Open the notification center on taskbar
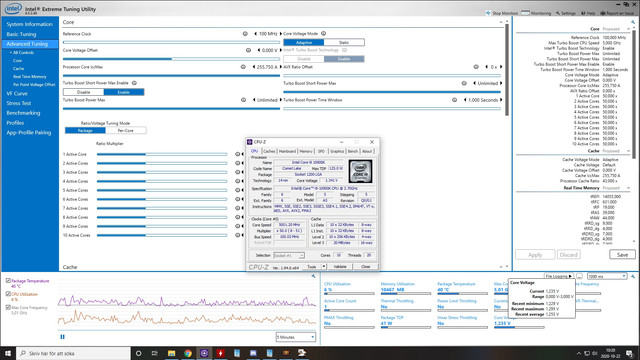 (x=629, y=353)
